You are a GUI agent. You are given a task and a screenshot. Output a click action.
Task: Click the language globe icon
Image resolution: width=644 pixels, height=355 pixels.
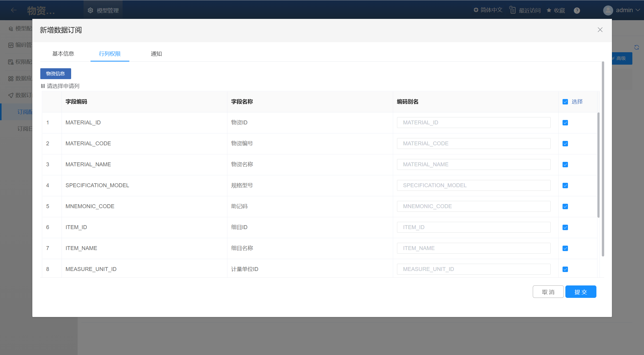coord(476,10)
